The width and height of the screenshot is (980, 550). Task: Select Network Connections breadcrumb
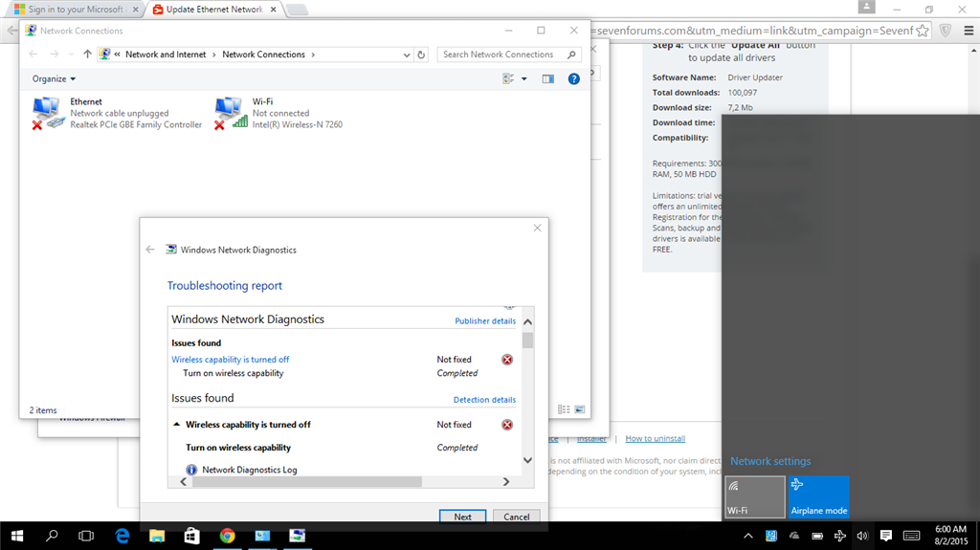pyautogui.click(x=264, y=55)
